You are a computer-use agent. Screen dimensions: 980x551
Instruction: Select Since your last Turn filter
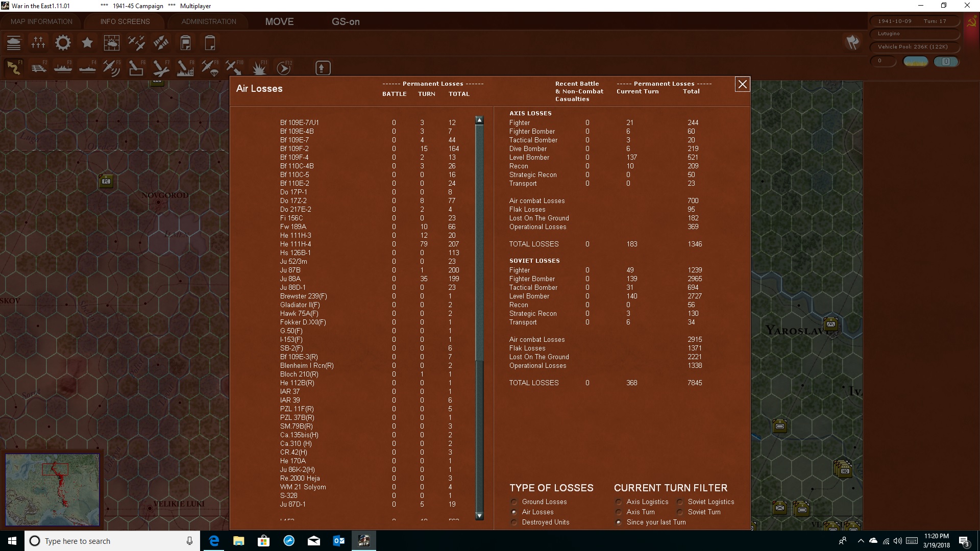coord(619,522)
